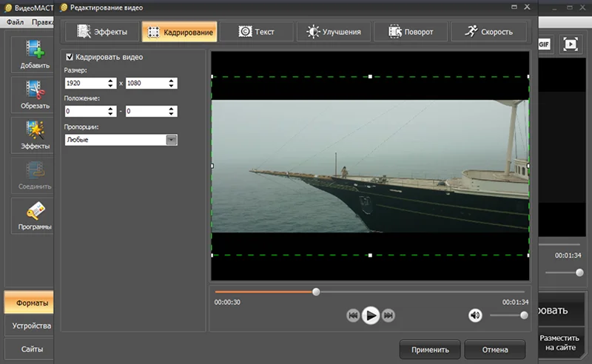The width and height of the screenshot is (592, 364).
Task: Click the playback progress slider handle
Action: [x=317, y=292]
